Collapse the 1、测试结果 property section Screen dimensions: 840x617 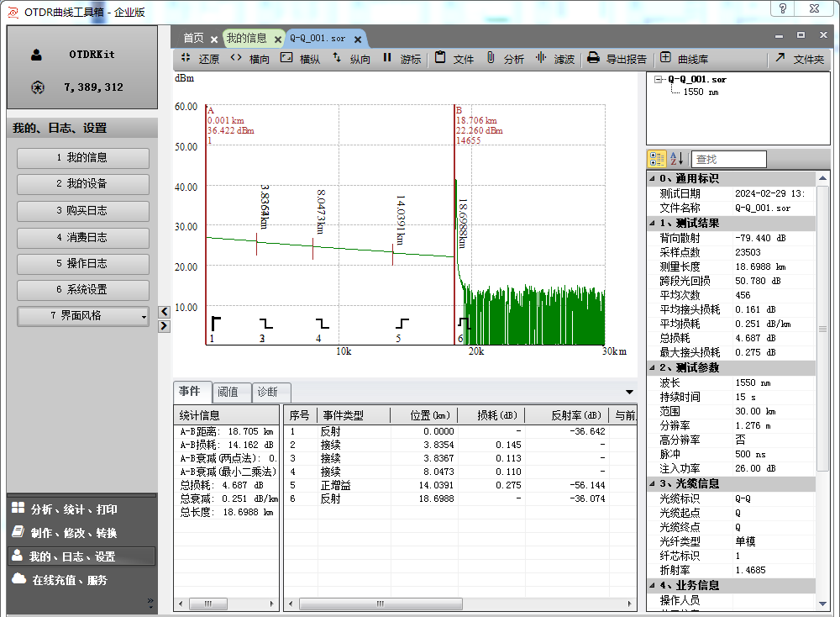[x=654, y=223]
